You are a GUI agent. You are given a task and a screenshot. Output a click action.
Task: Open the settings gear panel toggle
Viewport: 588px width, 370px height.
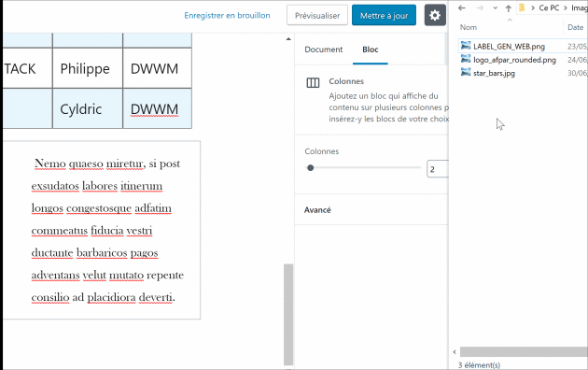point(435,15)
